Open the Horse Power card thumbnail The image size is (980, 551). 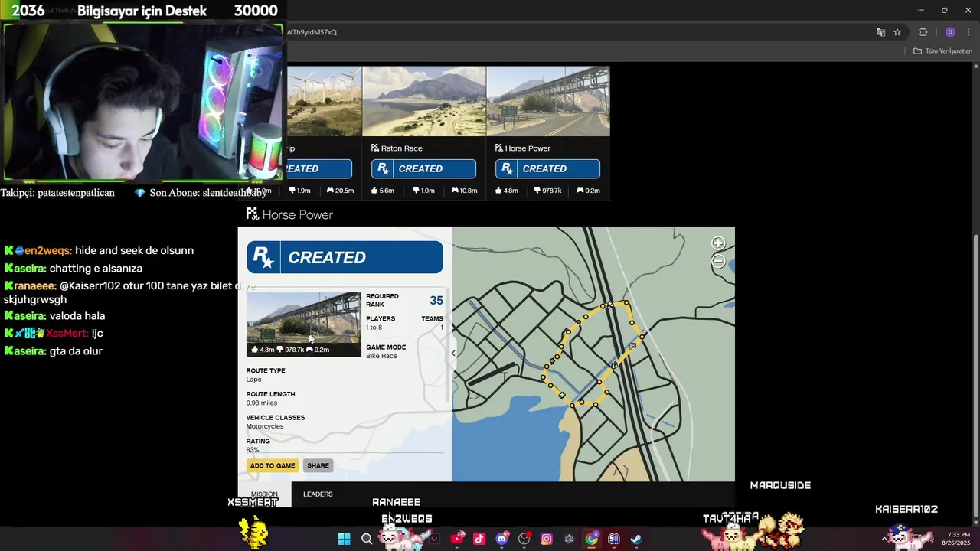pyautogui.click(x=548, y=101)
